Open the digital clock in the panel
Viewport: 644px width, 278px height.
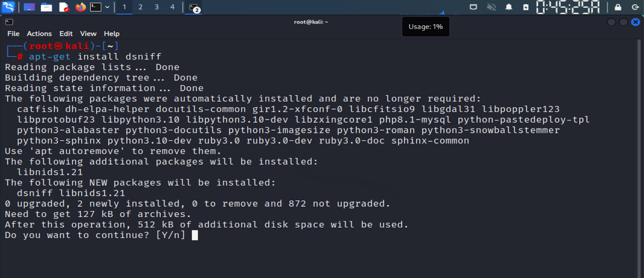(568, 7)
